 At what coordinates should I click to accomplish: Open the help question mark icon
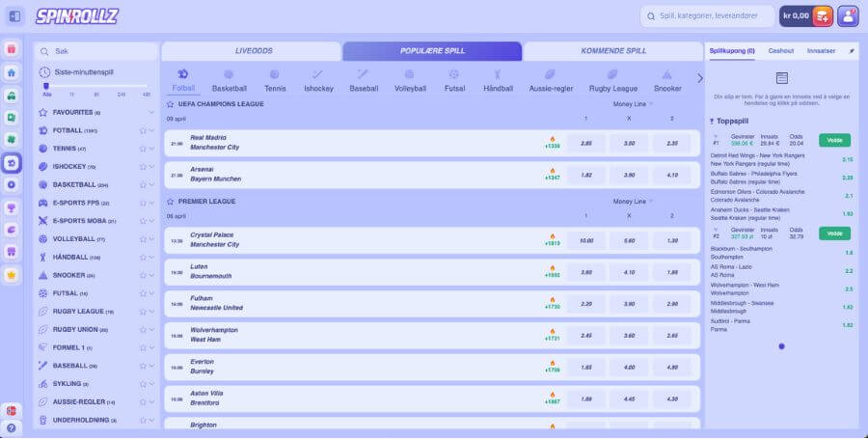[11, 428]
